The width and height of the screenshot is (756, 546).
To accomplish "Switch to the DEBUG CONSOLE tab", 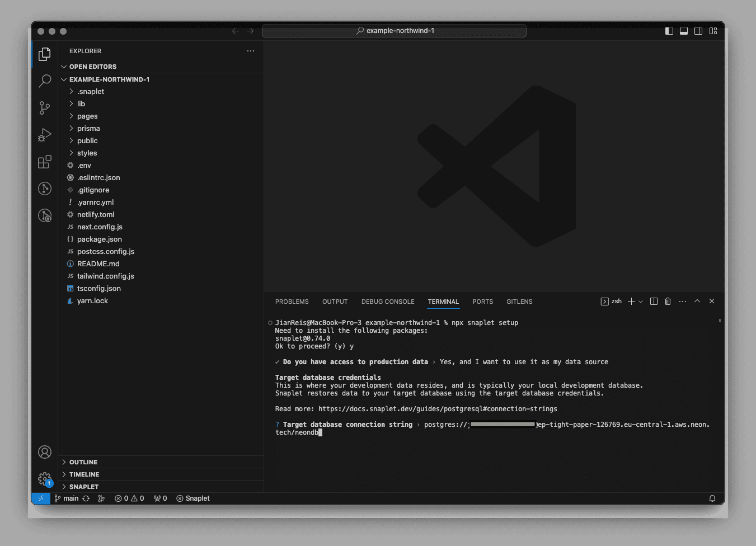I will pos(388,302).
